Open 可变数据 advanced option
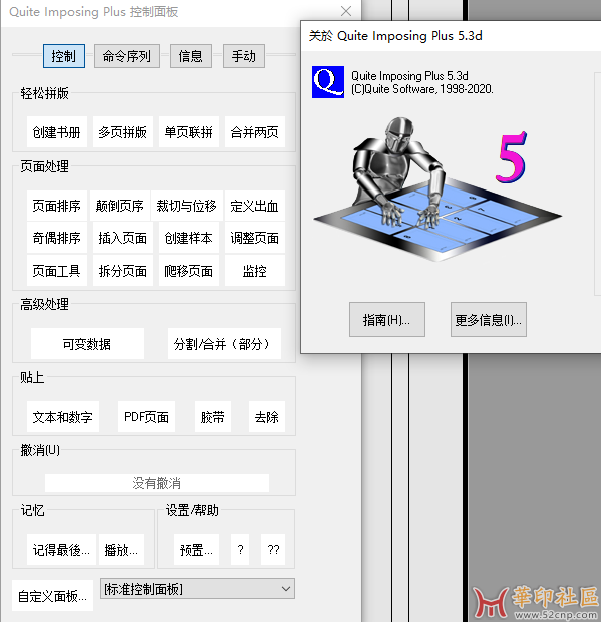601x622 pixels. point(87,343)
